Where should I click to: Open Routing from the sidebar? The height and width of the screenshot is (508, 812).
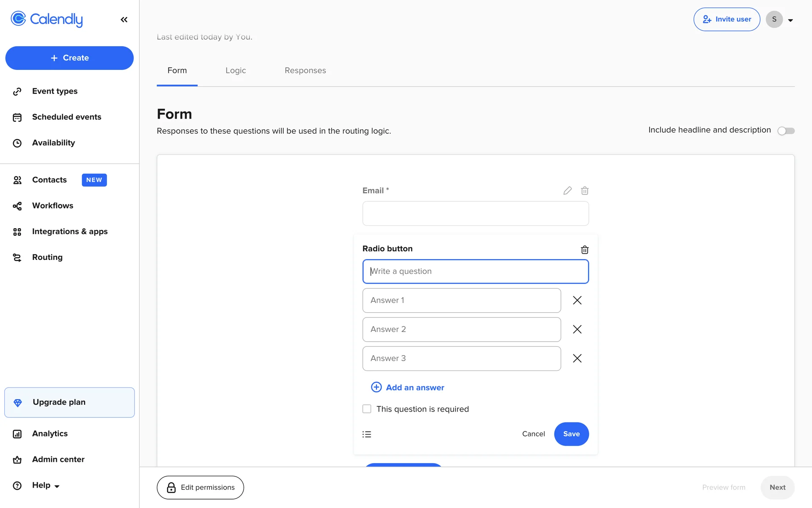47,257
